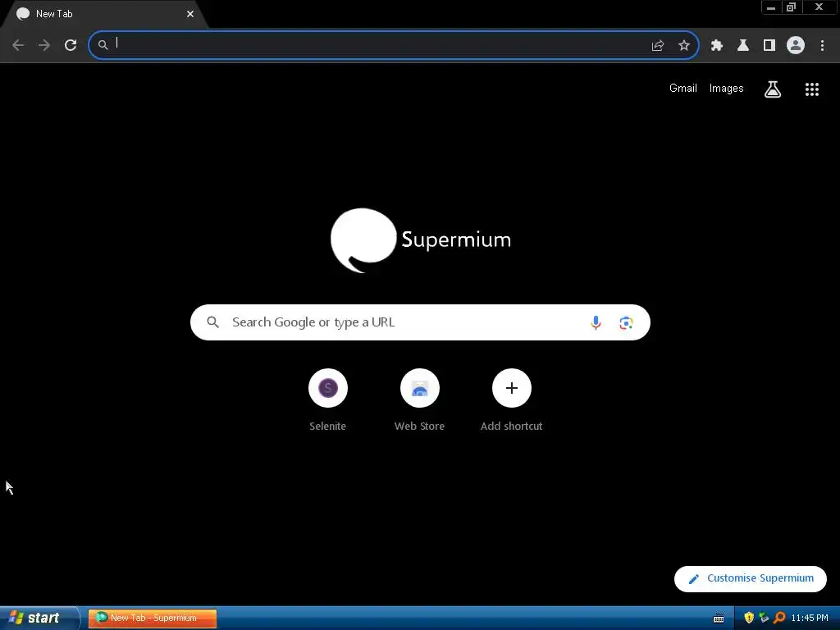Click the 11:45 PM system clock
The image size is (840, 630).
tap(810, 619)
